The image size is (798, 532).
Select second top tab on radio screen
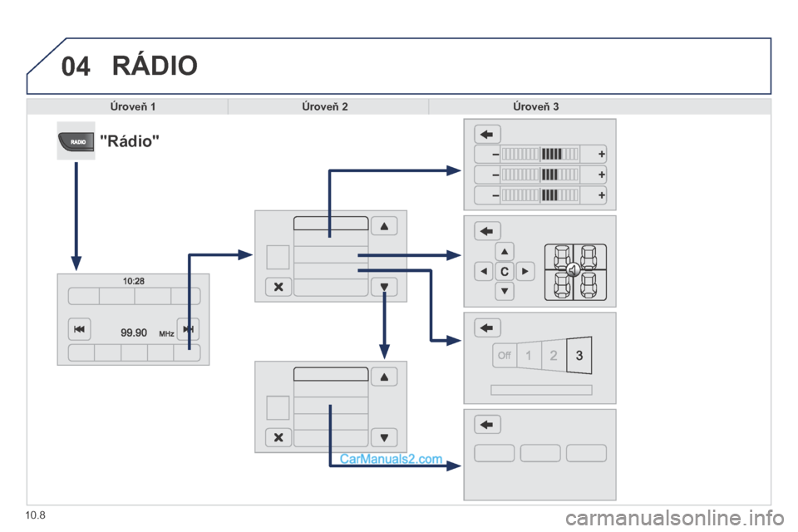point(117,296)
